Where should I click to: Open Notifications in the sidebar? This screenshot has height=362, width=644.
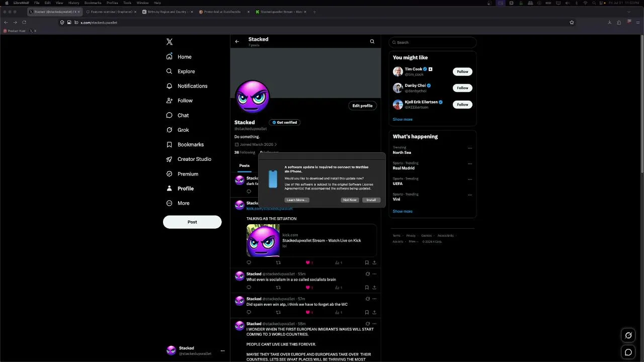click(x=187, y=86)
